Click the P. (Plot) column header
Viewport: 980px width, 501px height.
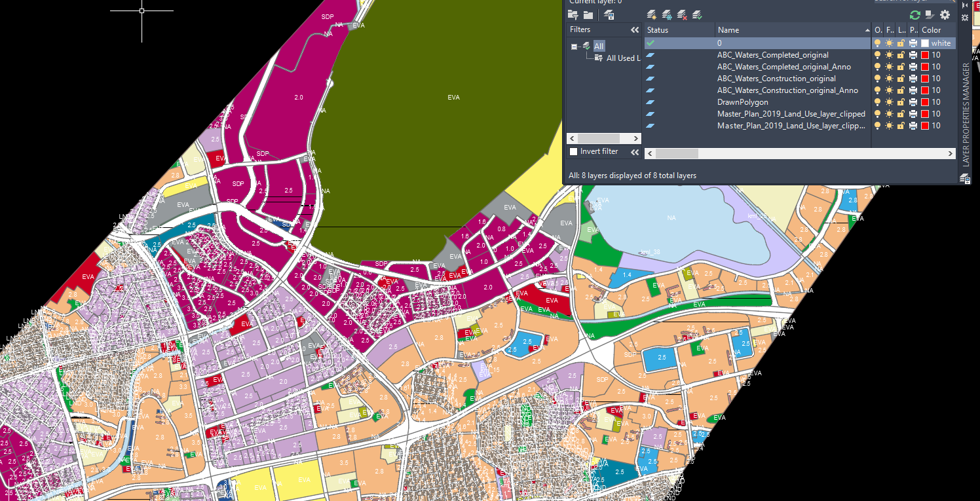(x=913, y=30)
